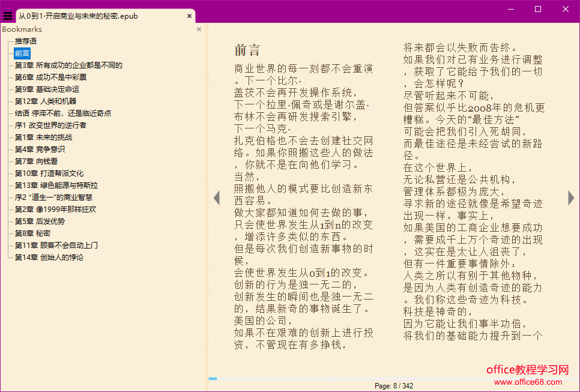Select the 从0到1 epub tab
580x392 pixels.
78,16
